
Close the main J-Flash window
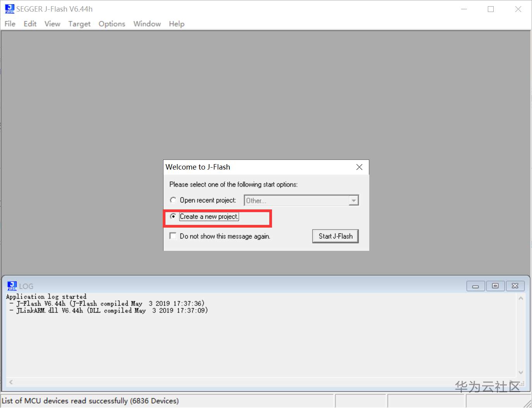pos(518,9)
